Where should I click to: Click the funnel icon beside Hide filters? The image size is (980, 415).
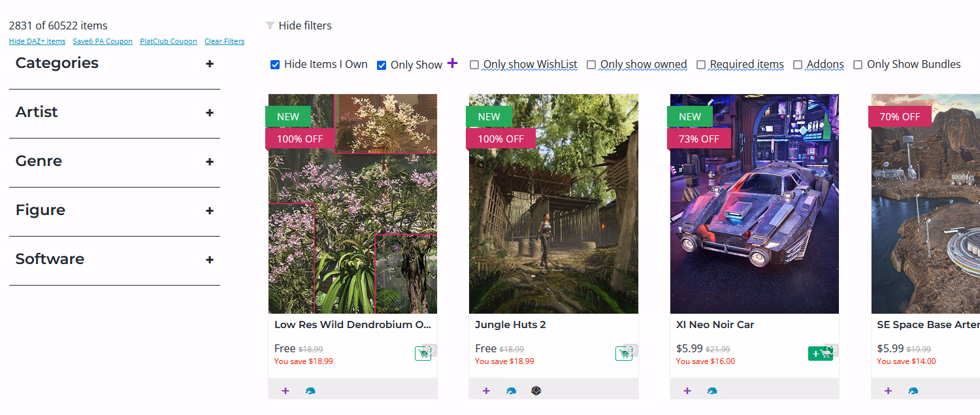pyautogui.click(x=270, y=25)
